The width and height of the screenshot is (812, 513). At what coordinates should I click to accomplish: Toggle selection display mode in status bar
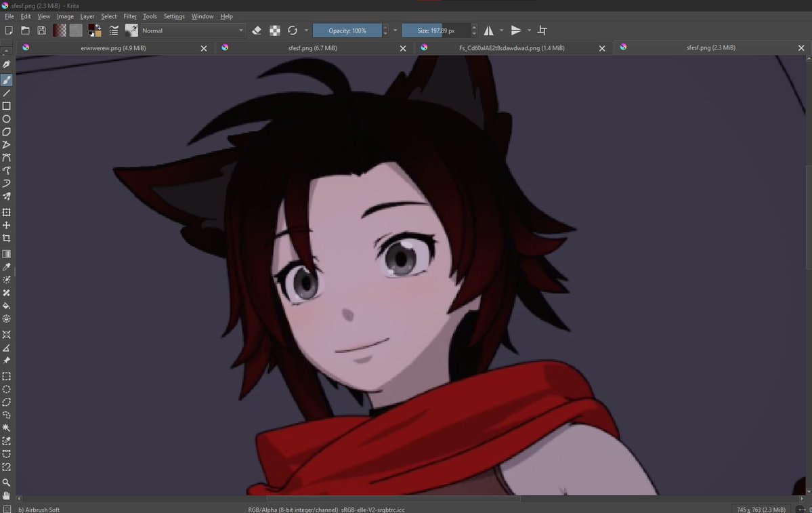pos(7,510)
